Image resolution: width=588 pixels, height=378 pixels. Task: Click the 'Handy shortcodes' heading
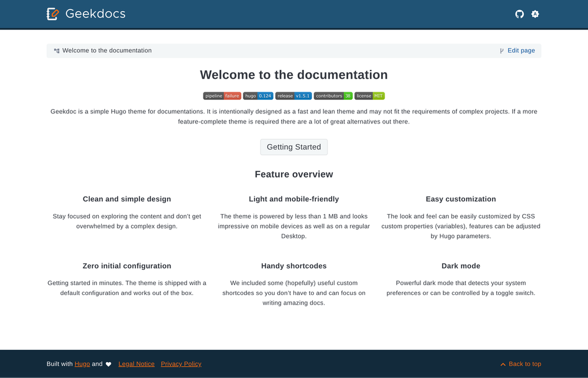pyautogui.click(x=294, y=266)
